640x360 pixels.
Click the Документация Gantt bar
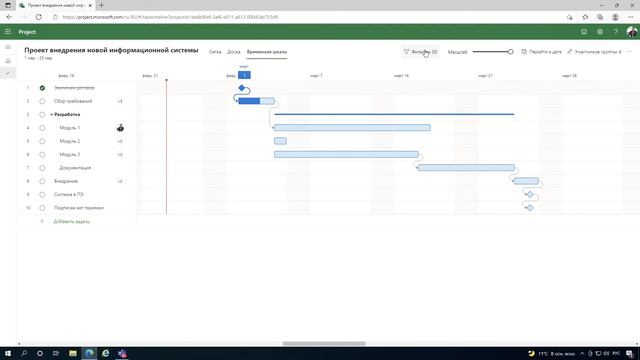coord(466,168)
